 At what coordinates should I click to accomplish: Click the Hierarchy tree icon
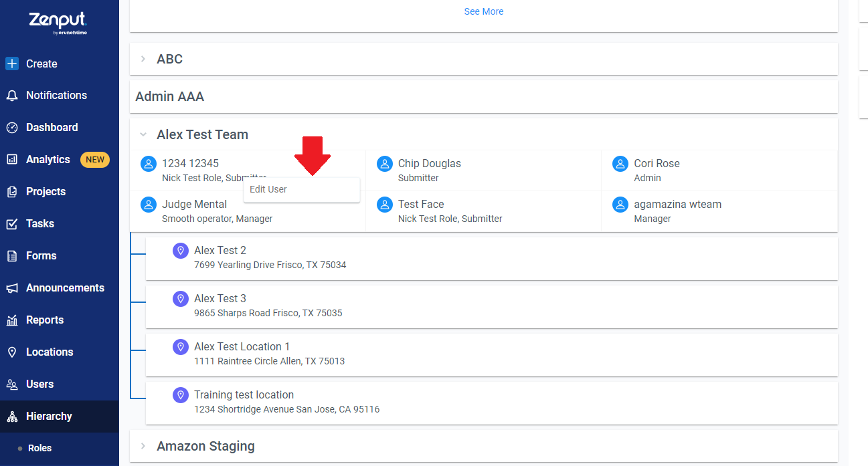[x=12, y=417]
